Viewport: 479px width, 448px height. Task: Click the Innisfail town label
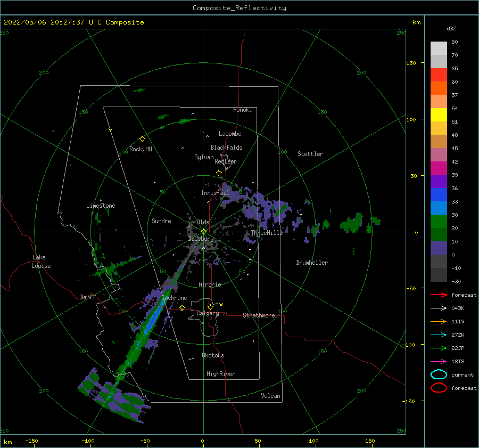click(x=215, y=193)
